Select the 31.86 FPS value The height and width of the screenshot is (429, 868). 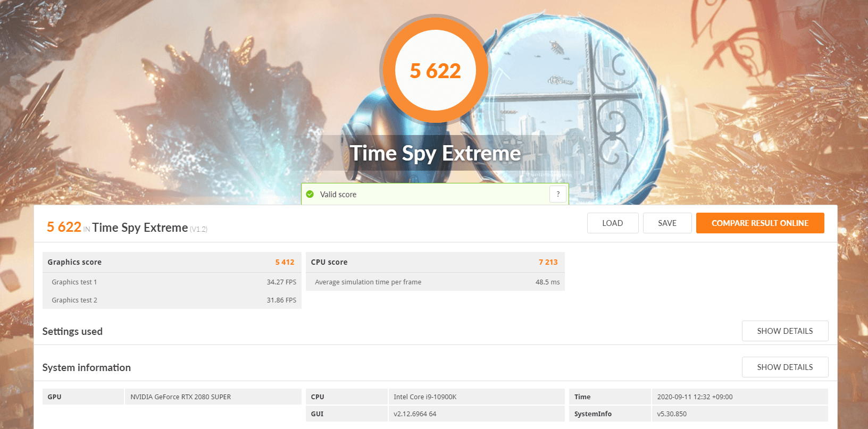coord(281,300)
